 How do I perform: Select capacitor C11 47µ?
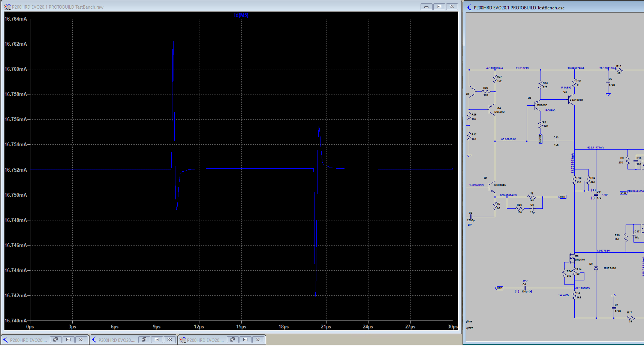596,195
